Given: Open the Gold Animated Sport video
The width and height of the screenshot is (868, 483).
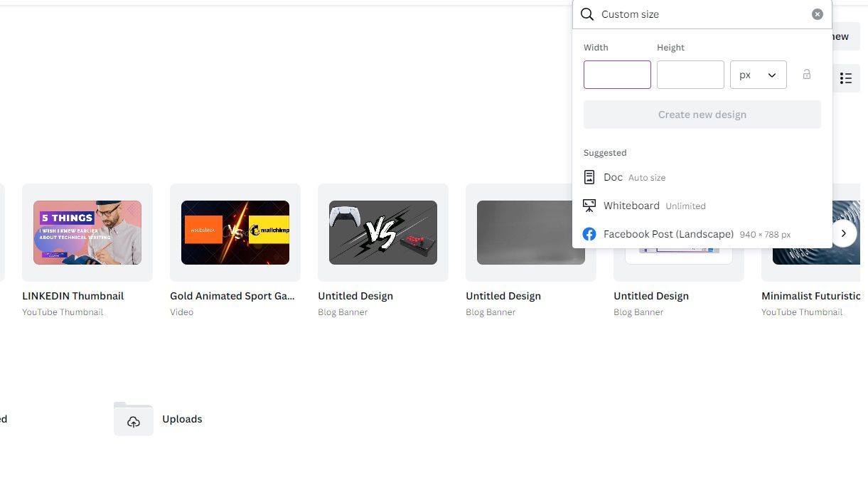Looking at the screenshot, I should (x=235, y=233).
